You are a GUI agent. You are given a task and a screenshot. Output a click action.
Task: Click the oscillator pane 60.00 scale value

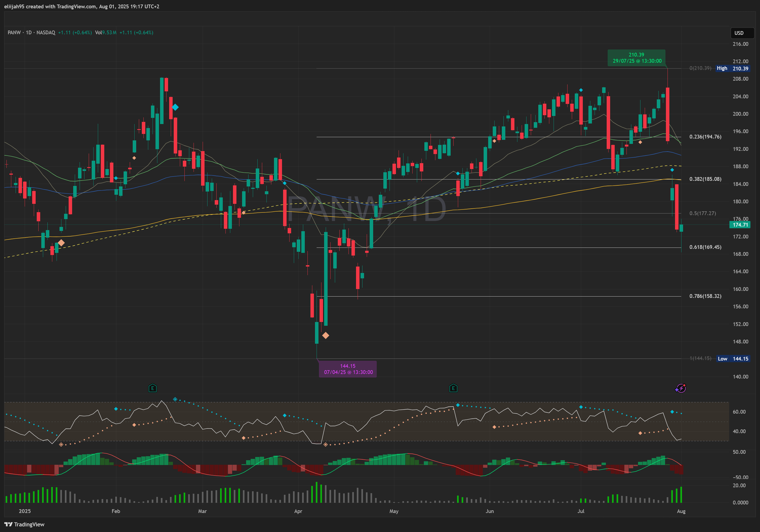(x=739, y=412)
